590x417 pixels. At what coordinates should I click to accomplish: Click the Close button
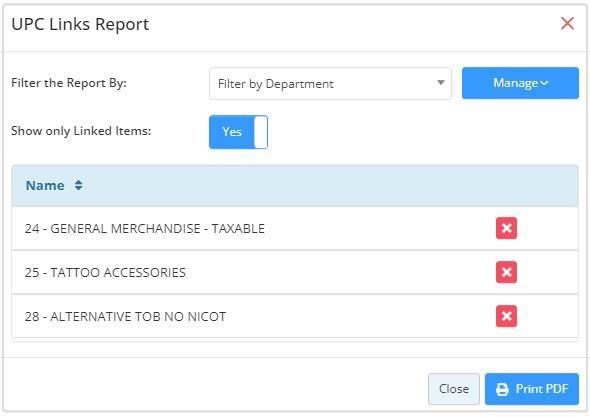coord(453,389)
